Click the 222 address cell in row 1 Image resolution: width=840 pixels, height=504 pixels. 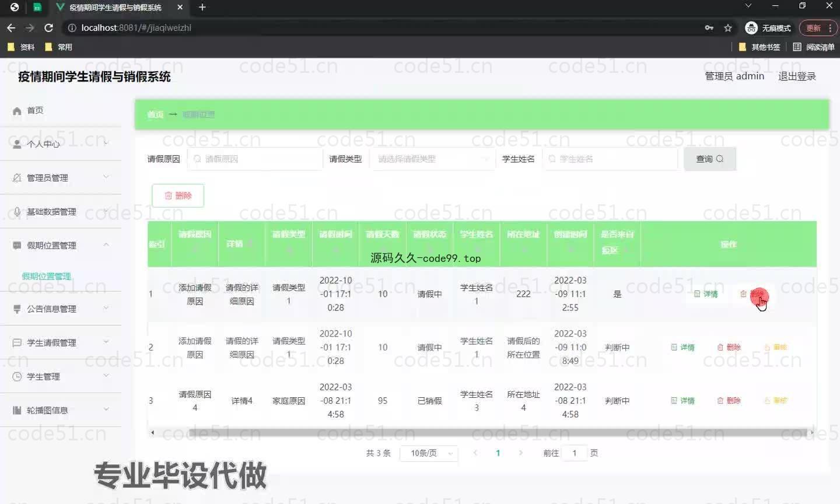(x=523, y=294)
